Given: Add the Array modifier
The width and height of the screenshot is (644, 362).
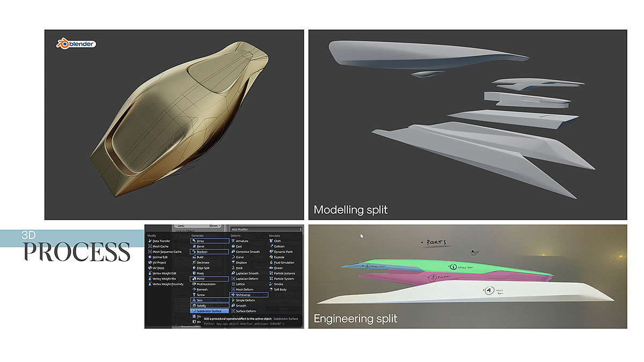Looking at the screenshot, I should (209, 241).
